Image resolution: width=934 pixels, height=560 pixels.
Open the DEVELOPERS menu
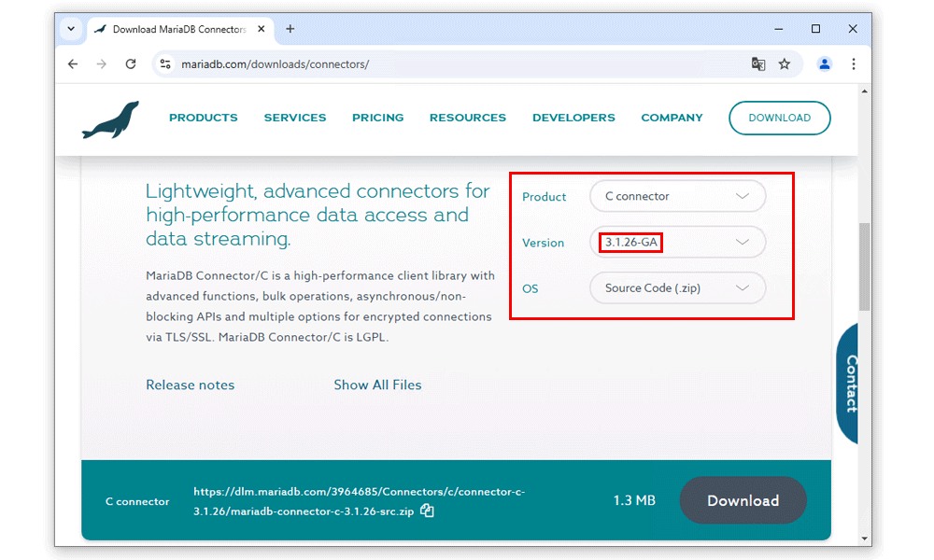pyautogui.click(x=573, y=118)
